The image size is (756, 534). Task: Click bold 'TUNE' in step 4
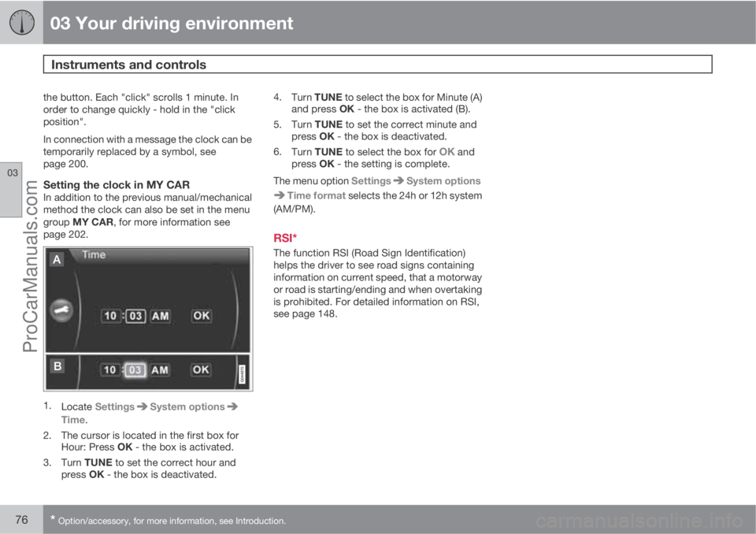[x=328, y=98]
